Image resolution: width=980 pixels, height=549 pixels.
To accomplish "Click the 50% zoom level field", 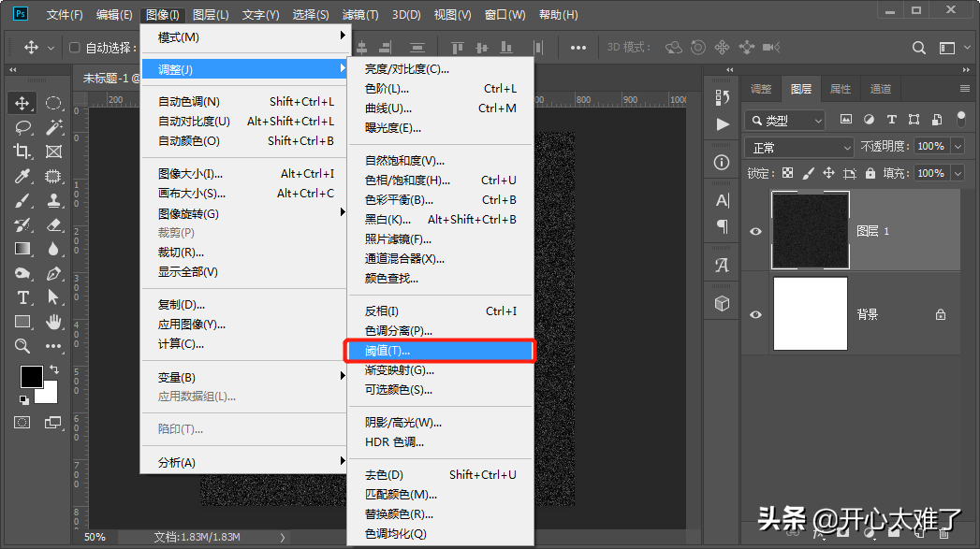I will point(95,537).
